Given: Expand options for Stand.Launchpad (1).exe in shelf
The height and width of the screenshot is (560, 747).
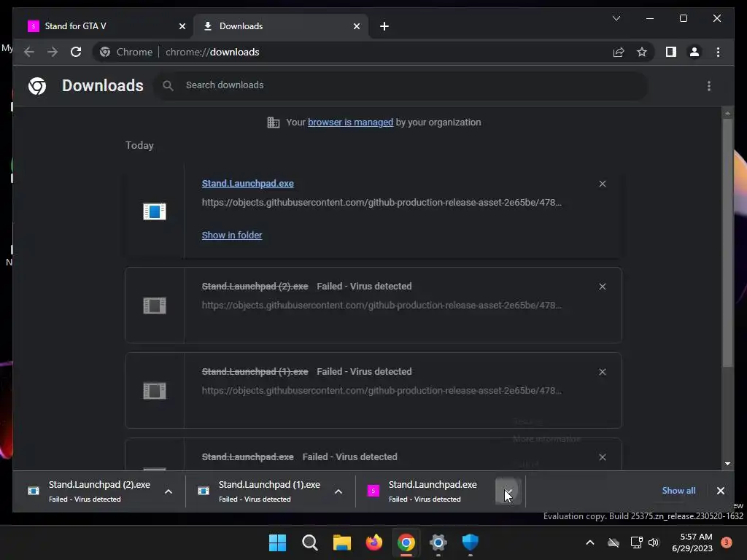Looking at the screenshot, I should click(338, 491).
